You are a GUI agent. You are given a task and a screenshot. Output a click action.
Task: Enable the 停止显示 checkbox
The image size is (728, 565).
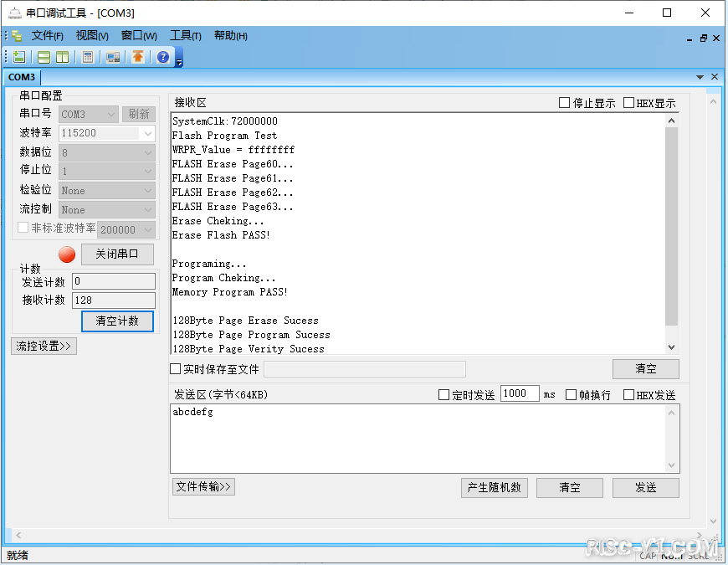pos(564,103)
